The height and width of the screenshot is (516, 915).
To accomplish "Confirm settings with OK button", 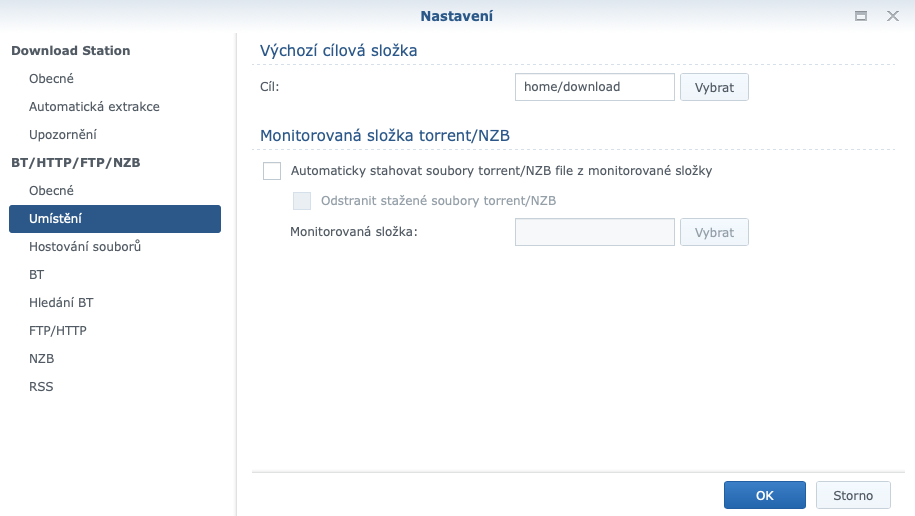I will tap(764, 495).
